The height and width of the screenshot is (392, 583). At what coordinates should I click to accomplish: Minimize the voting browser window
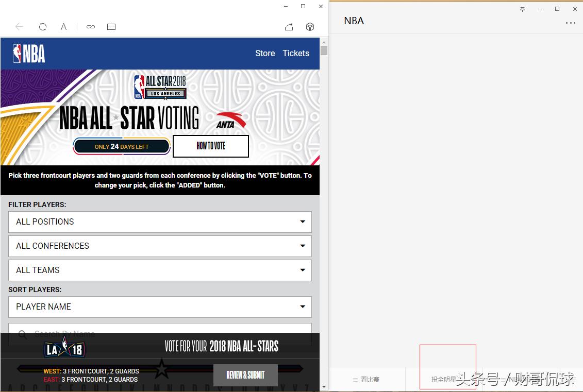[x=286, y=6]
